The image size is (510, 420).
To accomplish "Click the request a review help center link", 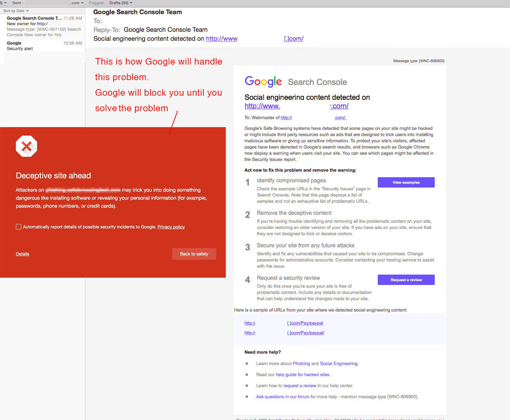I will pos(300,385).
